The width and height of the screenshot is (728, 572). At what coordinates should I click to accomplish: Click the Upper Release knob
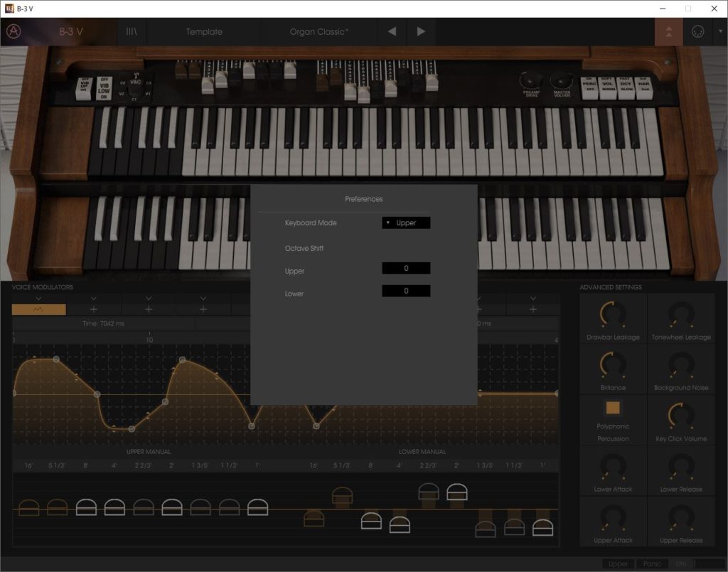pyautogui.click(x=681, y=517)
